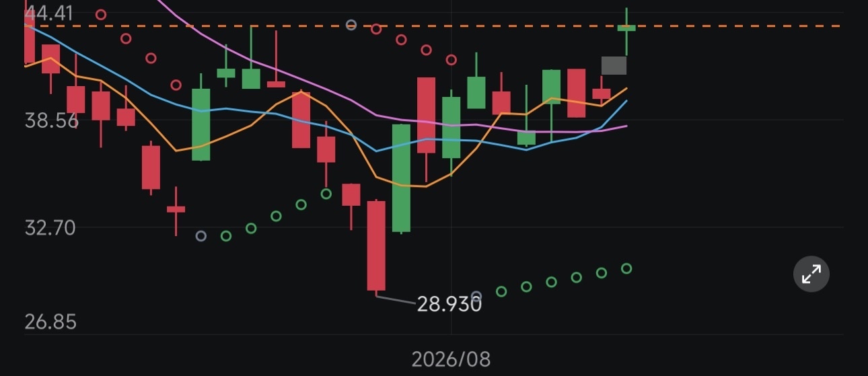Viewport: 868px width, 376px height.
Task: Tap the first red SAR dot near 44.41
Action: 101,14
